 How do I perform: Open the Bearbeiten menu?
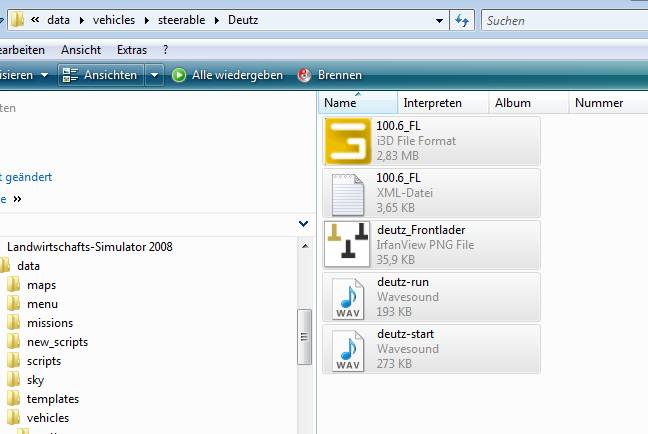(22, 50)
